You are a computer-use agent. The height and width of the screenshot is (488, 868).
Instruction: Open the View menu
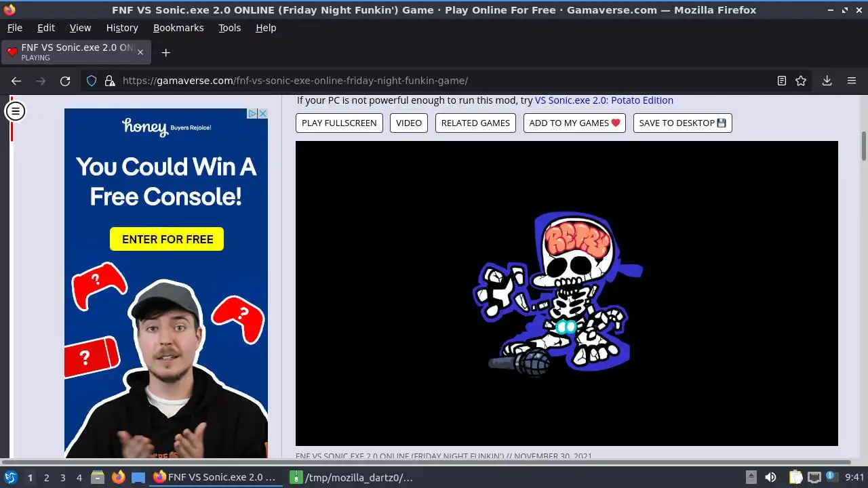[80, 28]
